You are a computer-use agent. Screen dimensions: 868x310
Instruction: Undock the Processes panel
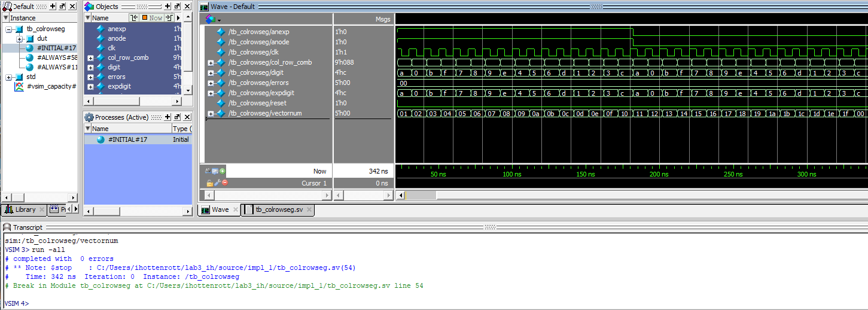point(176,117)
